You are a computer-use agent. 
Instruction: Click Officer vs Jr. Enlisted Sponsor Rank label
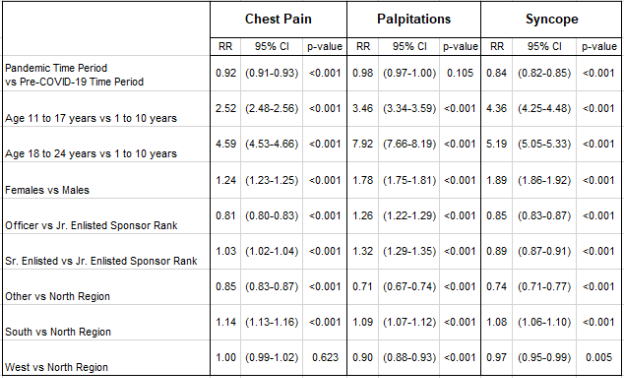coord(91,225)
